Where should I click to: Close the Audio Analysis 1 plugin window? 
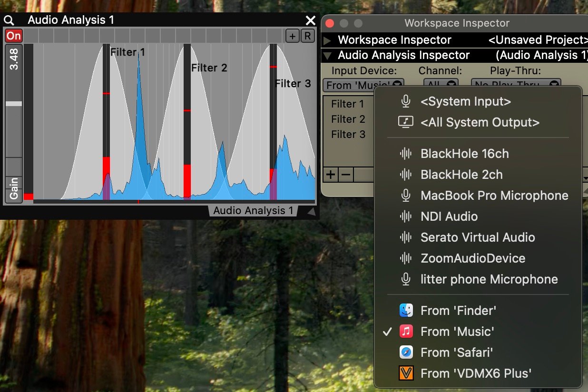310,20
